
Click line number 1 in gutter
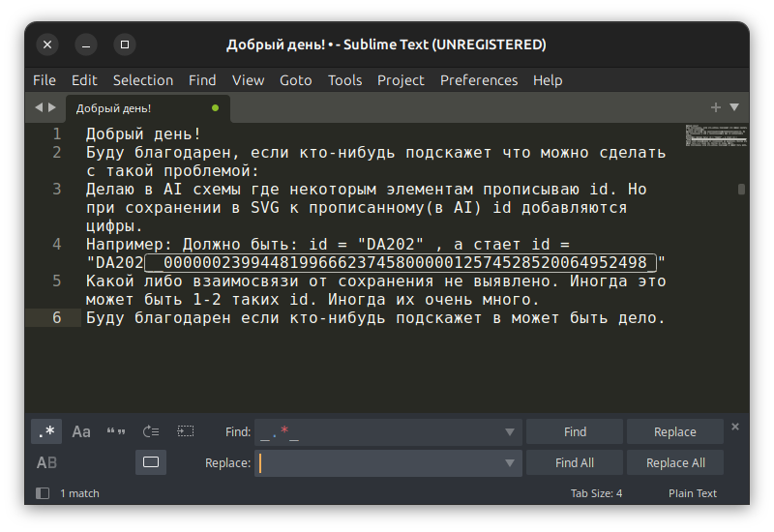point(57,133)
